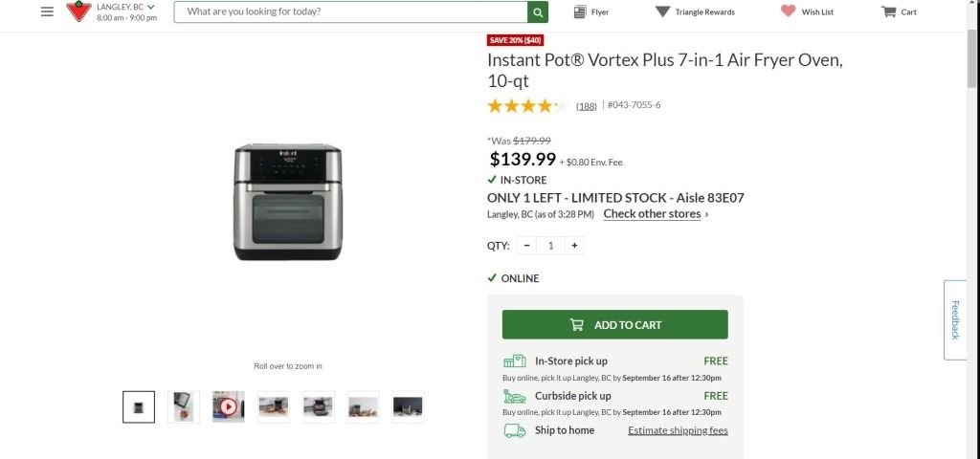Click the quantity number field
The image size is (980, 459).
(x=550, y=246)
